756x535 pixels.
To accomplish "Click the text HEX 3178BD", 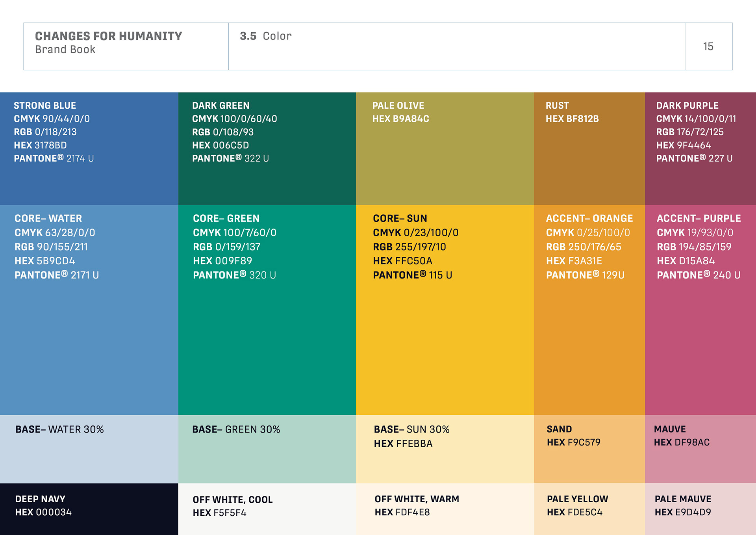I will (x=40, y=145).
